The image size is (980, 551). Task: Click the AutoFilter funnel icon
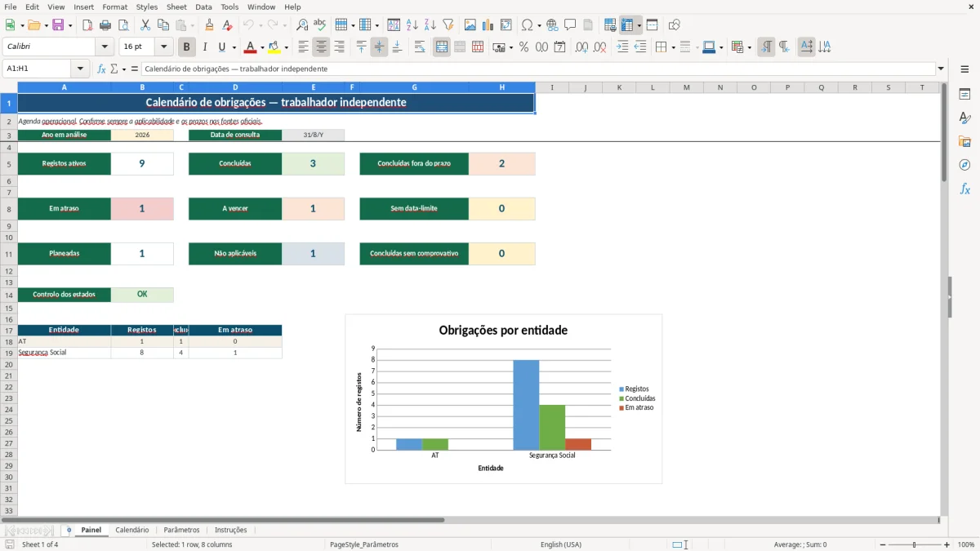(x=448, y=25)
